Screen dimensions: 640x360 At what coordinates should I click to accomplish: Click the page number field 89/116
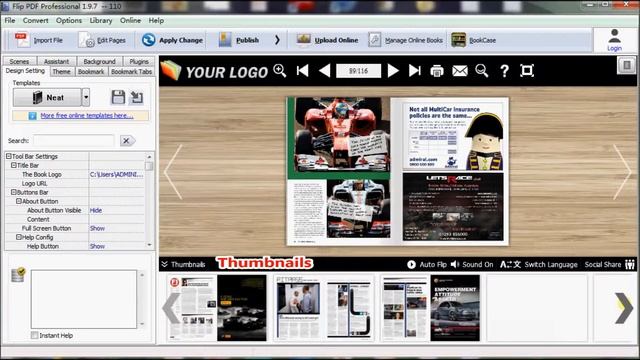(x=358, y=71)
